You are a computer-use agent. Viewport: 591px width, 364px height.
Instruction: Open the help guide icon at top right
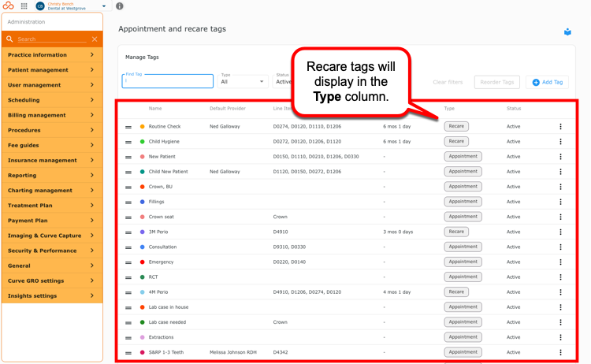click(567, 32)
